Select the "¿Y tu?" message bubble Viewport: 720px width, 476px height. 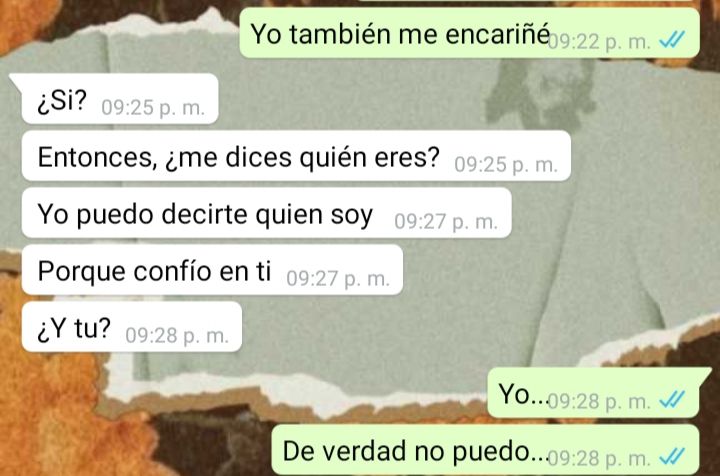pos(132,326)
